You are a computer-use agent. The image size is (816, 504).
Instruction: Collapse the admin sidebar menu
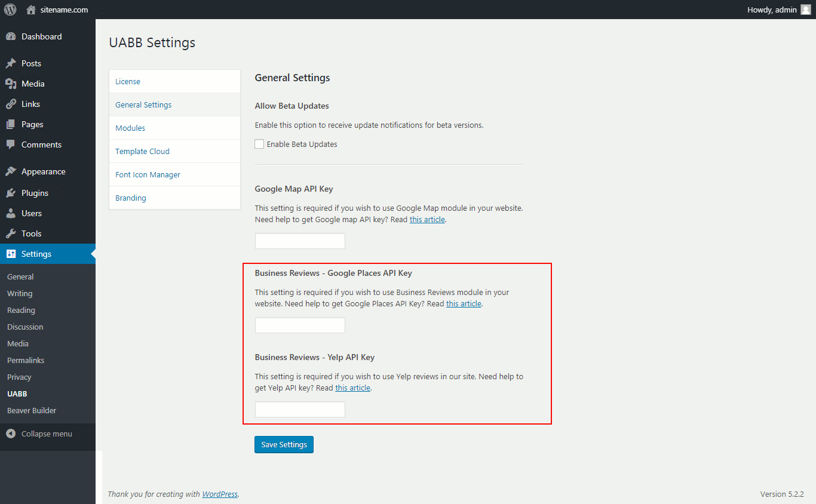click(47, 434)
